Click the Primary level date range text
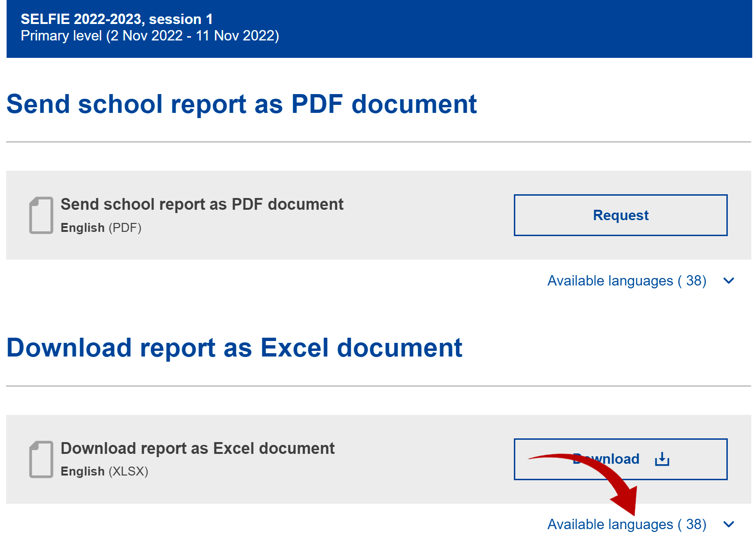This screenshot has height=539, width=756. (x=150, y=36)
